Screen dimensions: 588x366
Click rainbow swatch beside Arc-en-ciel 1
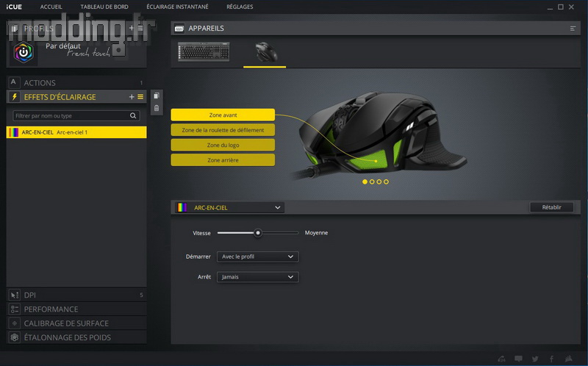click(14, 132)
